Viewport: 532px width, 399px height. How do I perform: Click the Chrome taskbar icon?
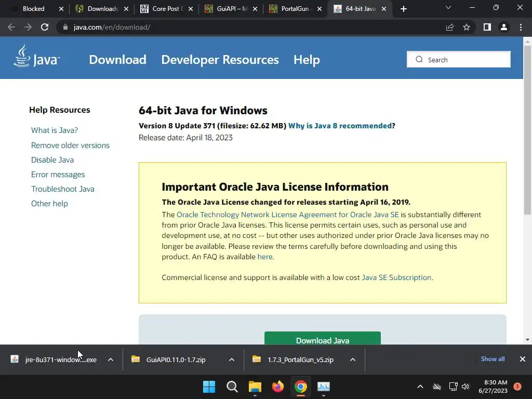point(301,387)
